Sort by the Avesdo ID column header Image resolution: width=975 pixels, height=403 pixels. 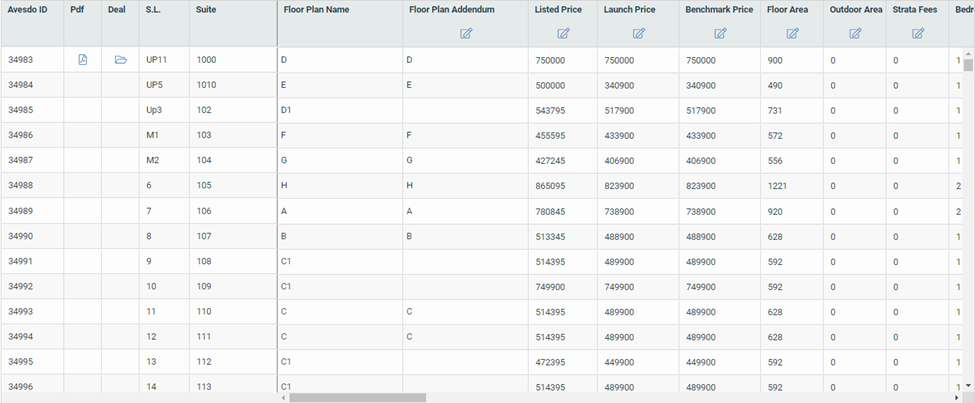tap(27, 10)
